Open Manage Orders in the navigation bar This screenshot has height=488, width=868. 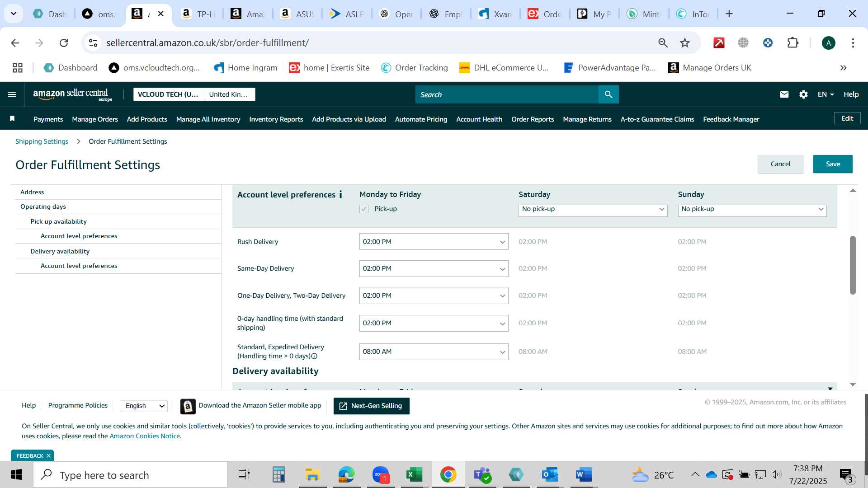tap(95, 119)
